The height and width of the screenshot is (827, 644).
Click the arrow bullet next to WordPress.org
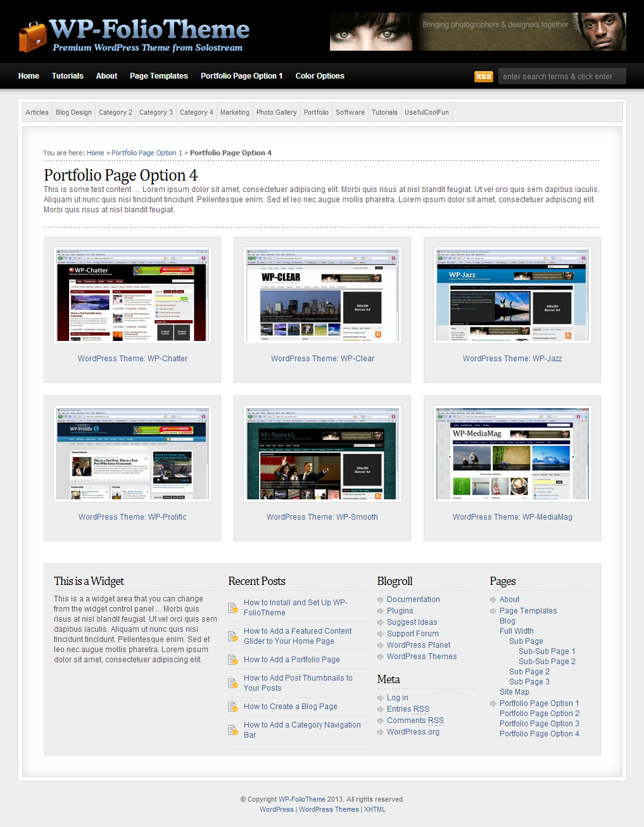(x=381, y=732)
